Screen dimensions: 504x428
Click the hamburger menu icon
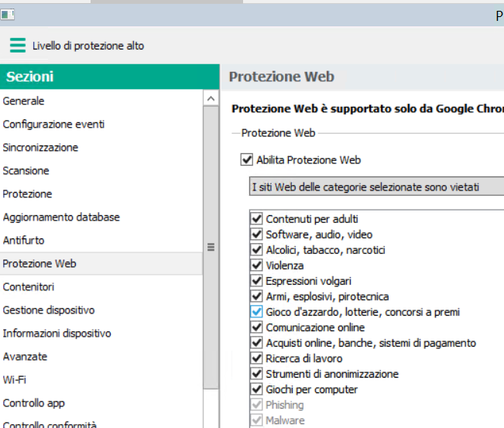point(17,46)
